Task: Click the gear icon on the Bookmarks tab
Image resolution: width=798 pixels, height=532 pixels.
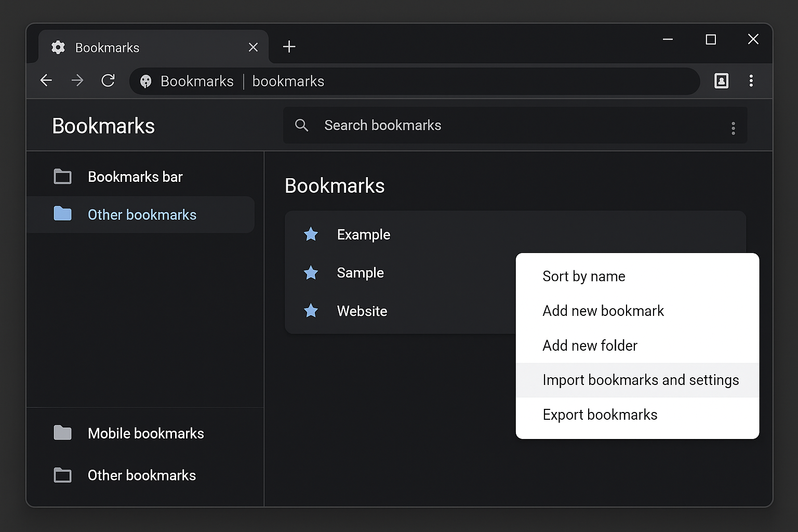Action: click(x=58, y=47)
